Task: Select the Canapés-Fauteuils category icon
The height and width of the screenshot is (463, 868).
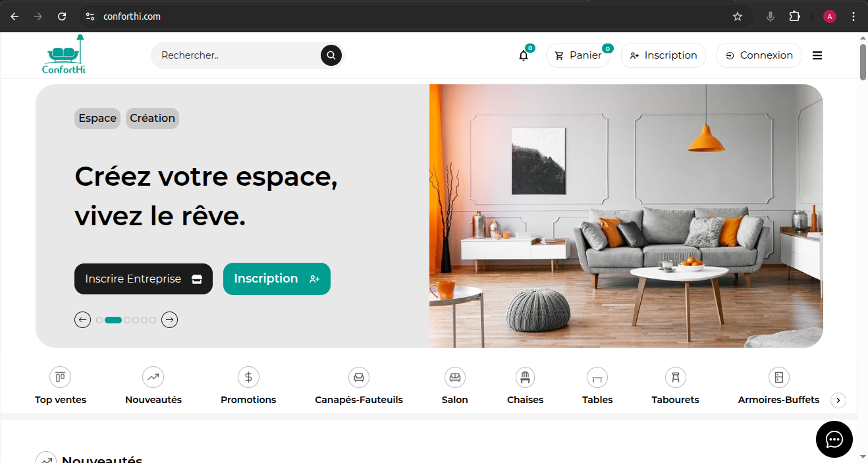Action: click(x=359, y=377)
